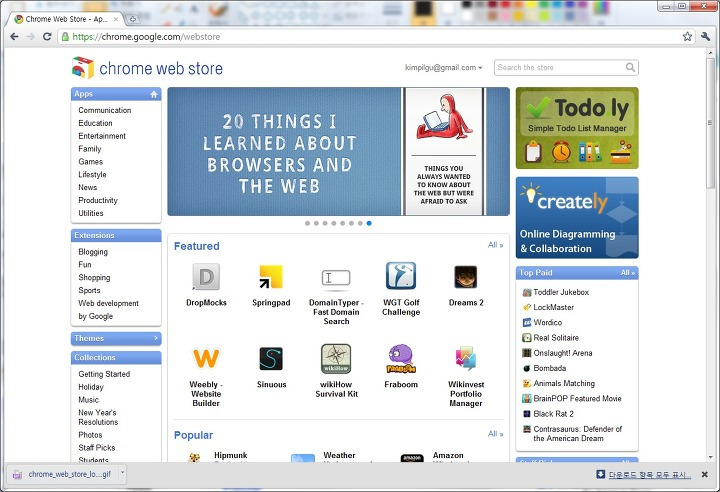
Task: Open the Apps section header
Action: [116, 94]
